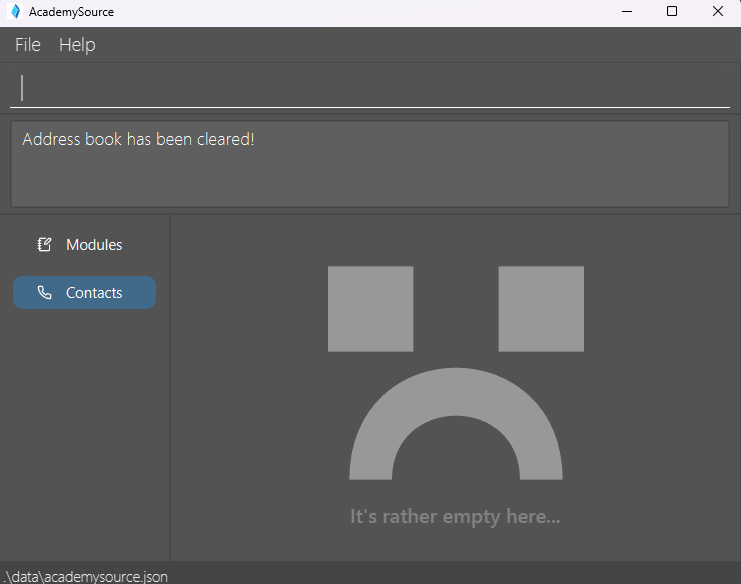
Task: Open the File menu
Action: coord(27,45)
